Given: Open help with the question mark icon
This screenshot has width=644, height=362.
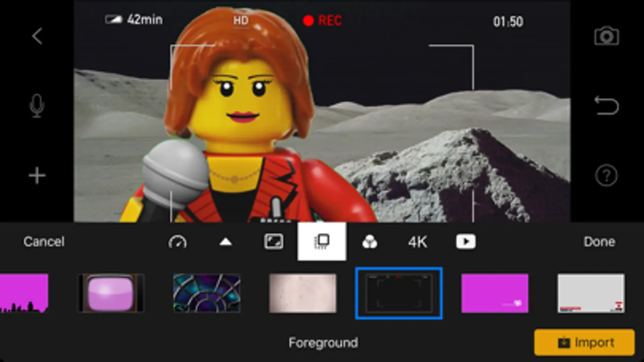Looking at the screenshot, I should (x=606, y=175).
